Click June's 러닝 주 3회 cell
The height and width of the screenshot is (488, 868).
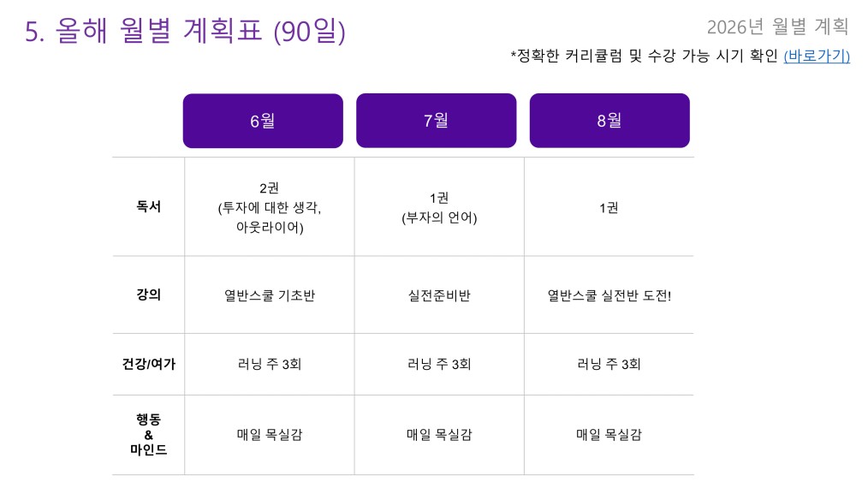click(270, 364)
